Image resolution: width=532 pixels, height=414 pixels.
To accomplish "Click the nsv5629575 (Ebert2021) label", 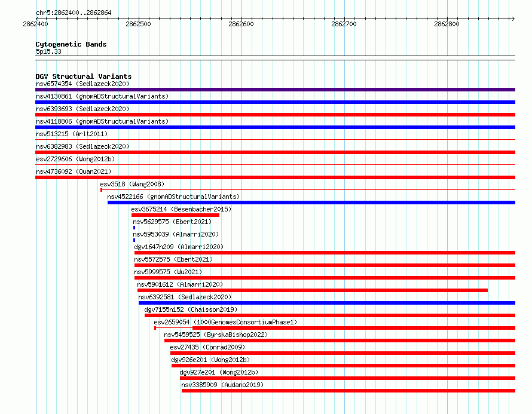I will pos(172,222).
